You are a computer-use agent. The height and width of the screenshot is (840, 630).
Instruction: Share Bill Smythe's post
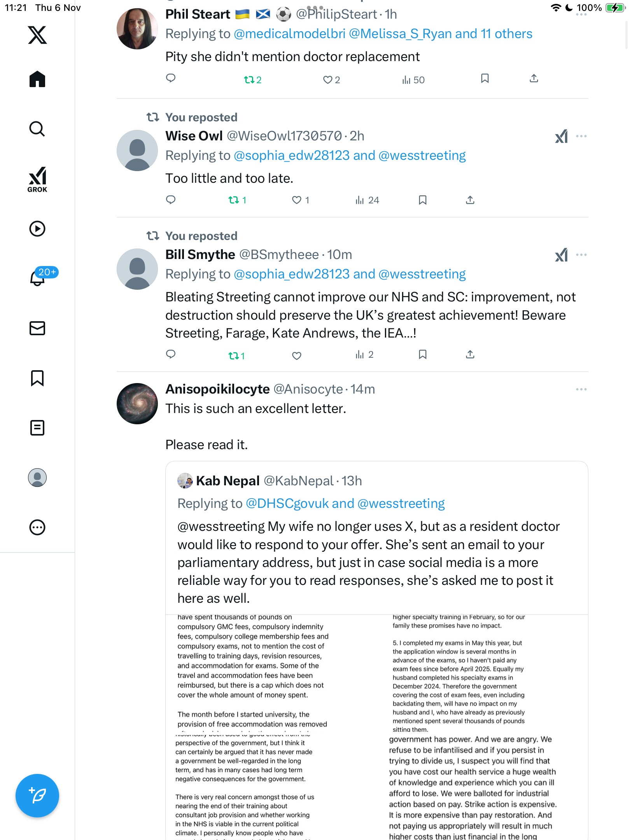coord(470,355)
